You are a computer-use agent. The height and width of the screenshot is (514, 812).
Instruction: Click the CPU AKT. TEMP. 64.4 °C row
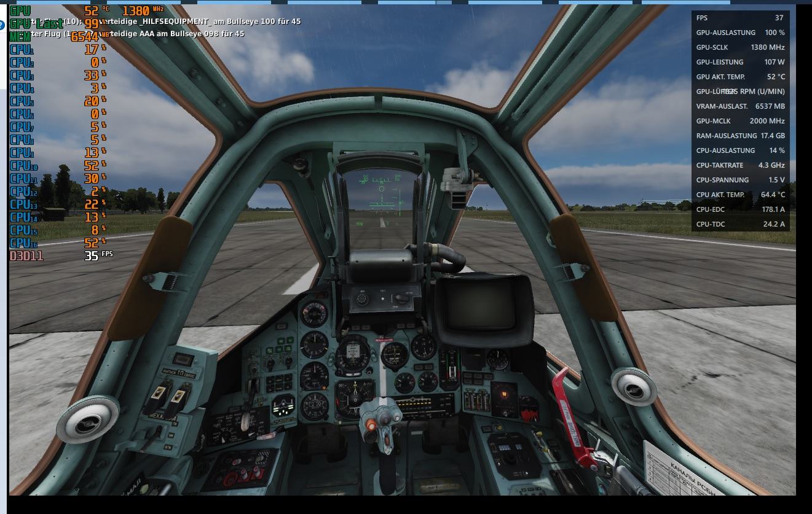740,195
